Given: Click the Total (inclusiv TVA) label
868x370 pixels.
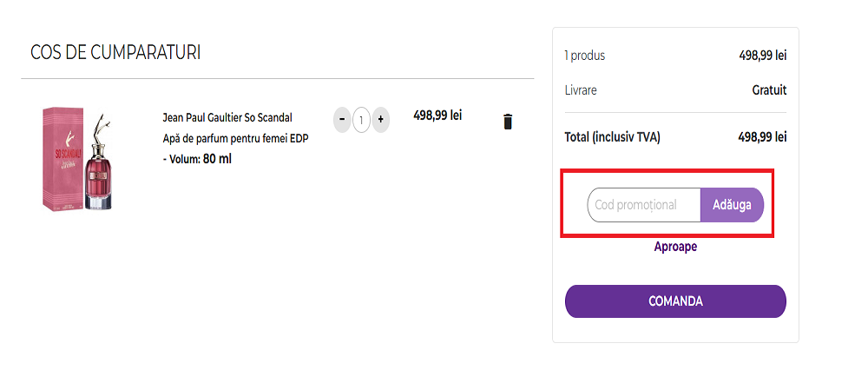Looking at the screenshot, I should (x=612, y=137).
